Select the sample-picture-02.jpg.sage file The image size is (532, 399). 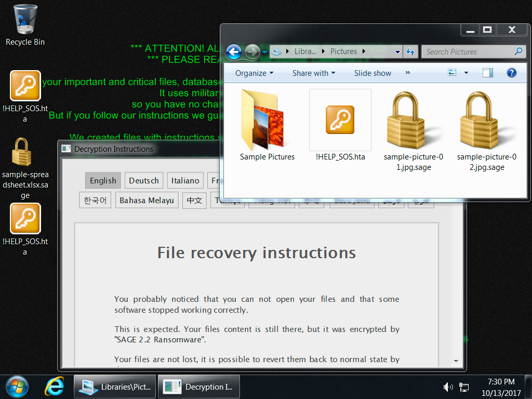(x=487, y=130)
